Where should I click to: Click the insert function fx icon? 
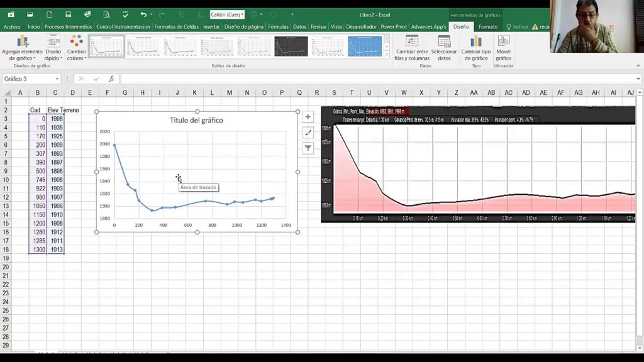(111, 79)
